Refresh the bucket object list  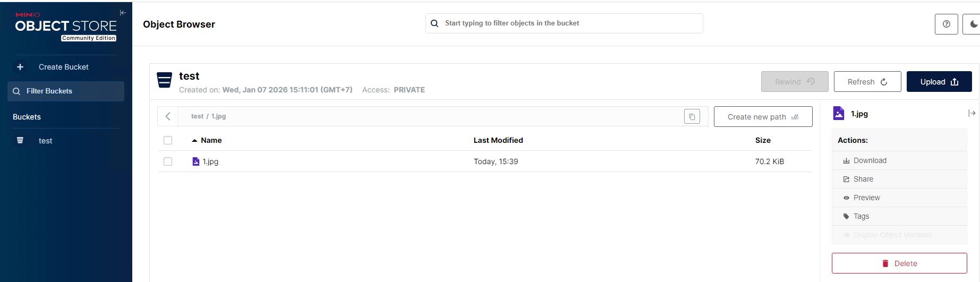867,82
